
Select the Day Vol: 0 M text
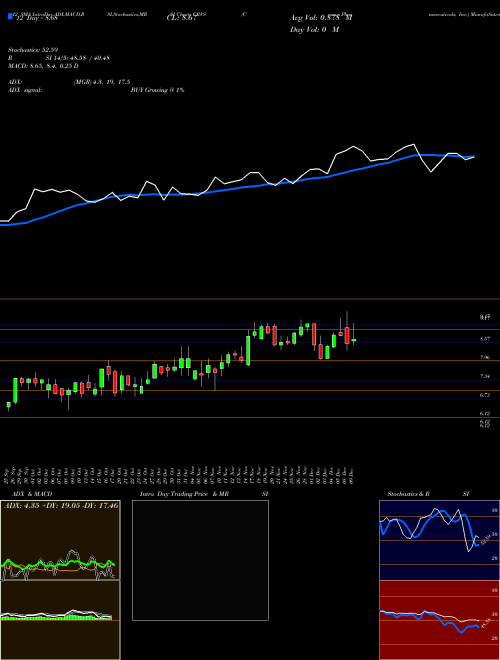tap(314, 30)
